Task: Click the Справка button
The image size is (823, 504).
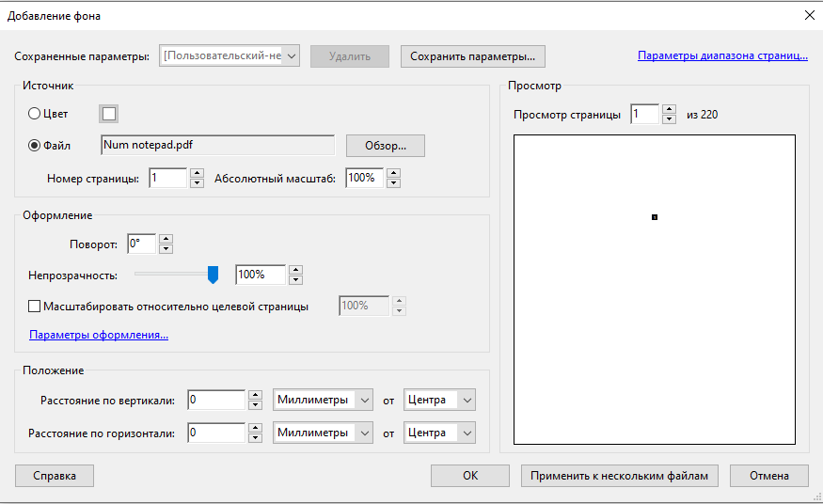Action: [x=55, y=476]
